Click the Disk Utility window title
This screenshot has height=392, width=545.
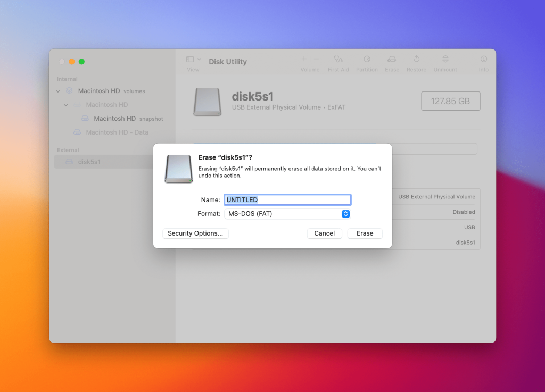228,62
